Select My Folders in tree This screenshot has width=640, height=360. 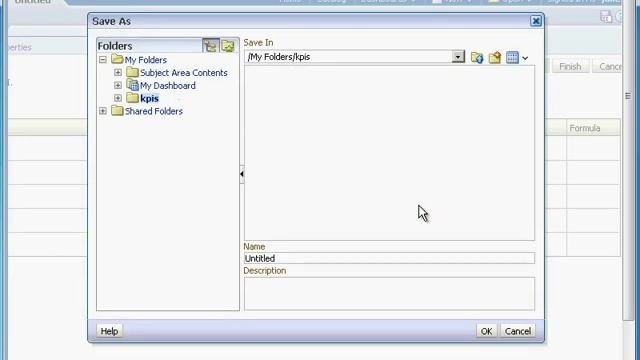[146, 60]
